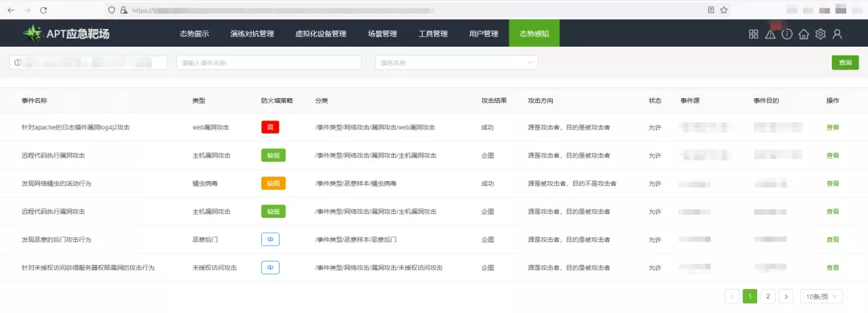The height and width of the screenshot is (313, 868).
Task: Click 查看 for 发现恶意的后门攻击行为 row
Action: point(833,240)
